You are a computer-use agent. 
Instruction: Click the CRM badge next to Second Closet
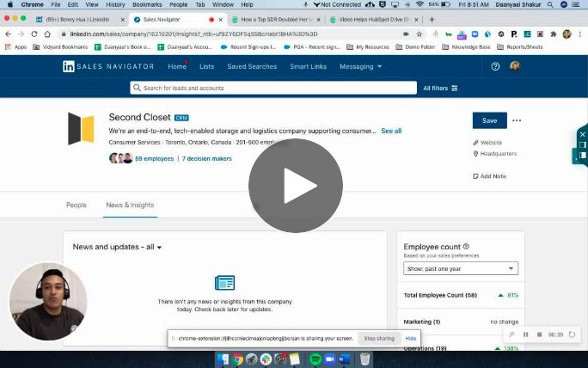pyautogui.click(x=181, y=118)
